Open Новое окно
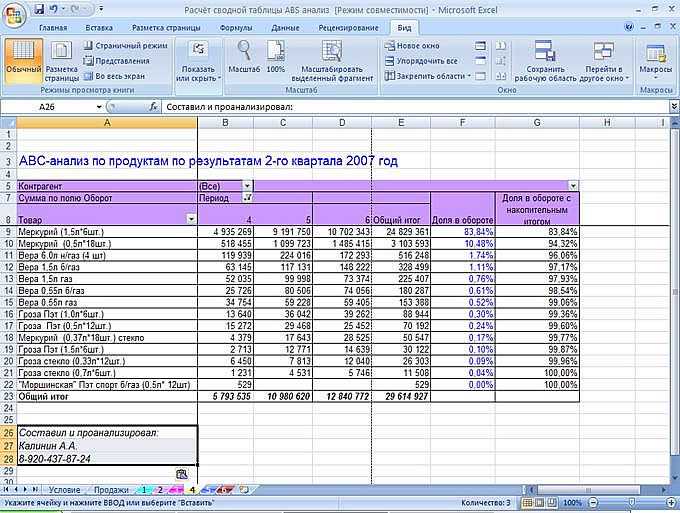This screenshot has height=513, width=680. click(412, 46)
